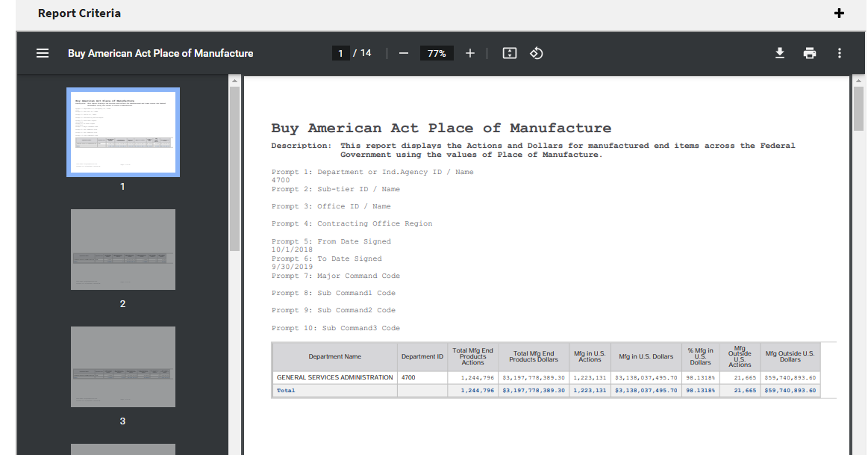Image resolution: width=868 pixels, height=455 pixels.
Task: Click $59,740,893.60 in the Total row
Action: point(790,390)
